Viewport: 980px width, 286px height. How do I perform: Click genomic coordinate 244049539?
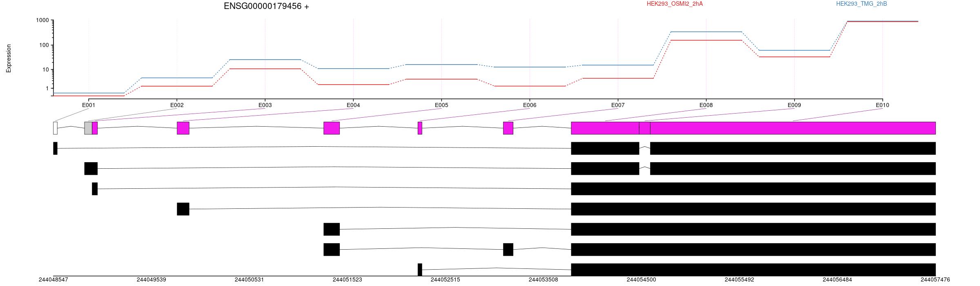click(151, 280)
